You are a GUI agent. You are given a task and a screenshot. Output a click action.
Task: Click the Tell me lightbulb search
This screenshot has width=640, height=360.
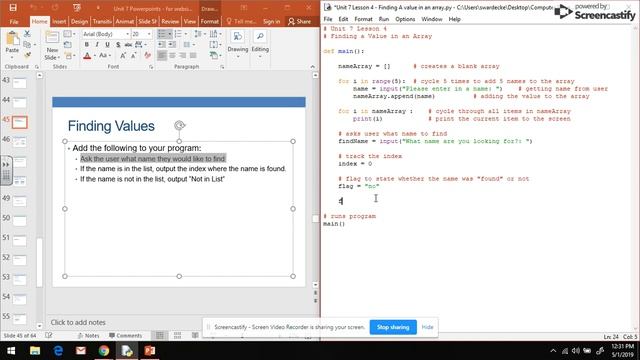click(241, 21)
